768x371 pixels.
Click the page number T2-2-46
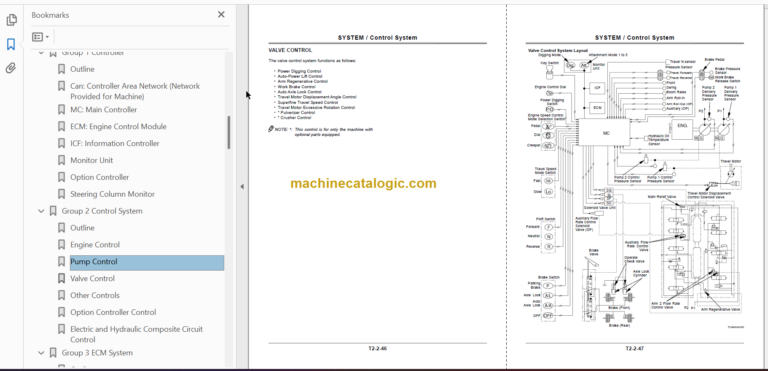click(x=377, y=349)
